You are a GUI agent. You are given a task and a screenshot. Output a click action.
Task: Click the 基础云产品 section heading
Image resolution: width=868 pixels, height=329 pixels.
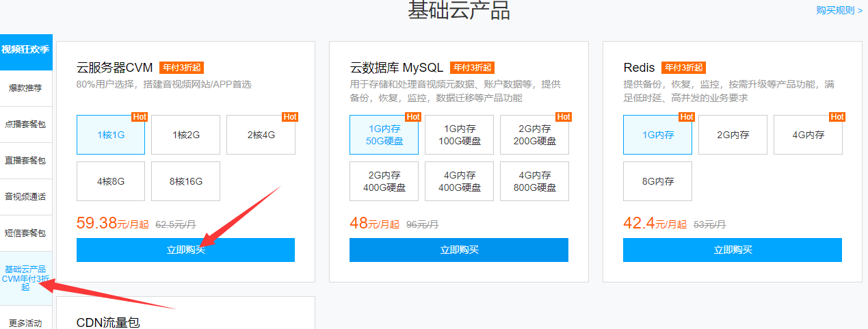[x=459, y=10]
